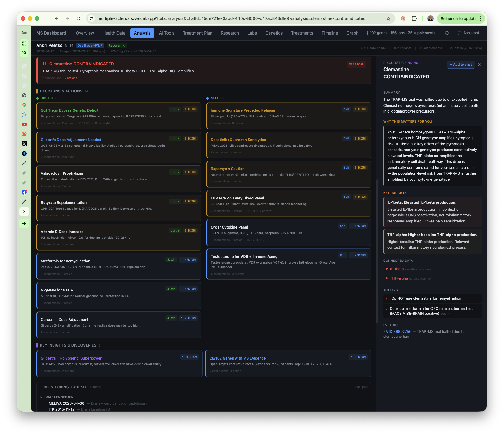
Task: Open the YouTube shortcut in the sidebar
Action: (x=24, y=124)
